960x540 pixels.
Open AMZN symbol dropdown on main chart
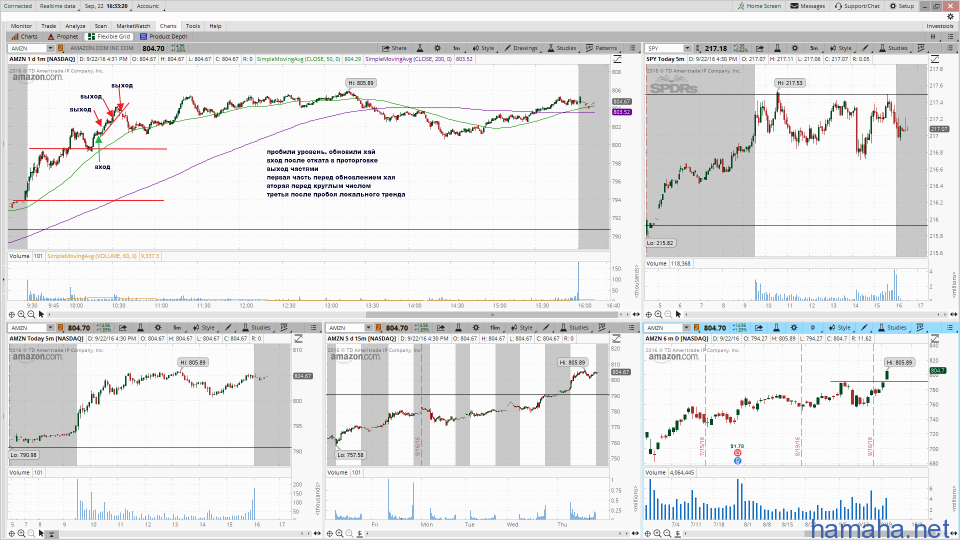[x=50, y=48]
